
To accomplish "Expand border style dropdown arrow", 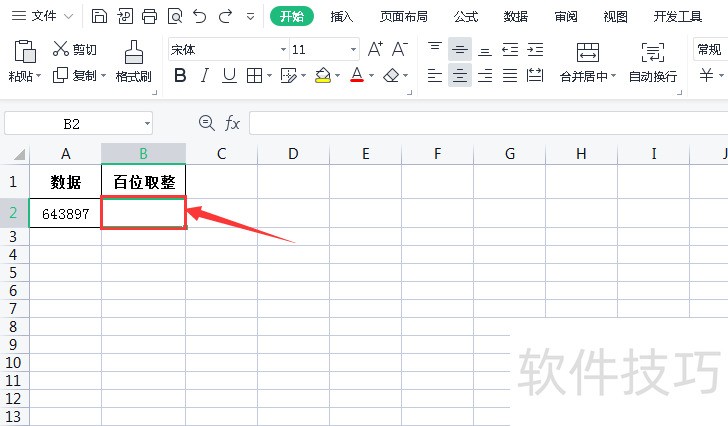I will point(269,76).
